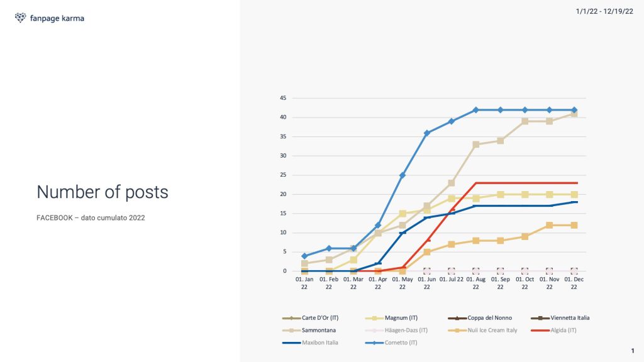
Task: Click the Cornetto data point at 01. Aug 22
Action: [x=475, y=110]
